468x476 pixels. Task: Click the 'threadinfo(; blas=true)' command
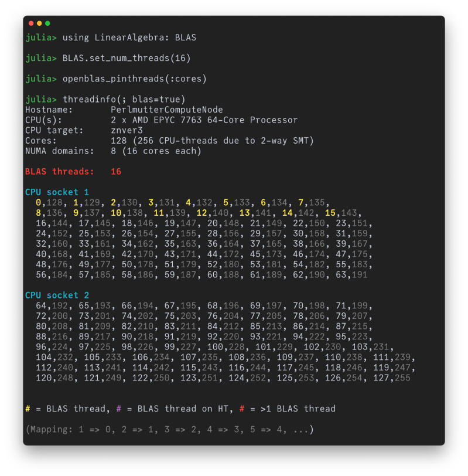point(124,99)
